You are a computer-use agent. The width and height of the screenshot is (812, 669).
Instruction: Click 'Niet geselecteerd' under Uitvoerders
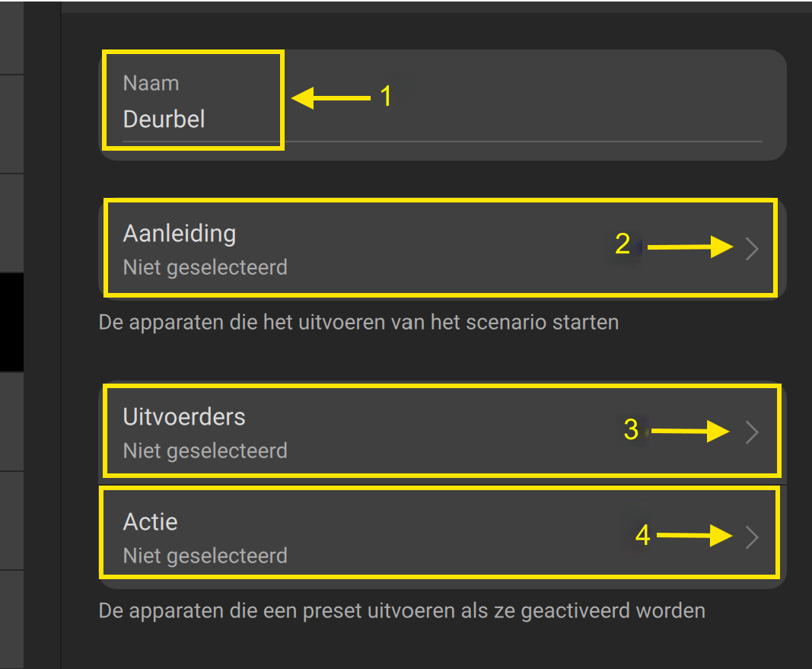[205, 451]
